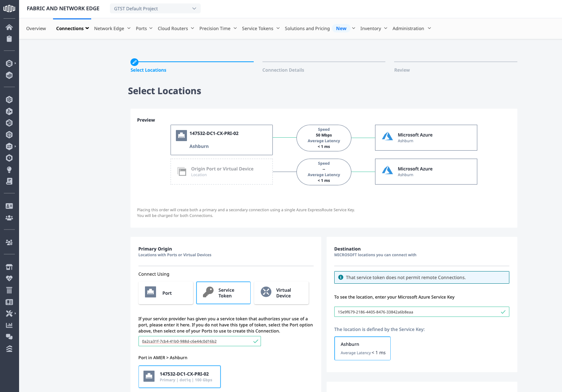Expand the Network Edge menu
562x392 pixels.
pyautogui.click(x=112, y=28)
